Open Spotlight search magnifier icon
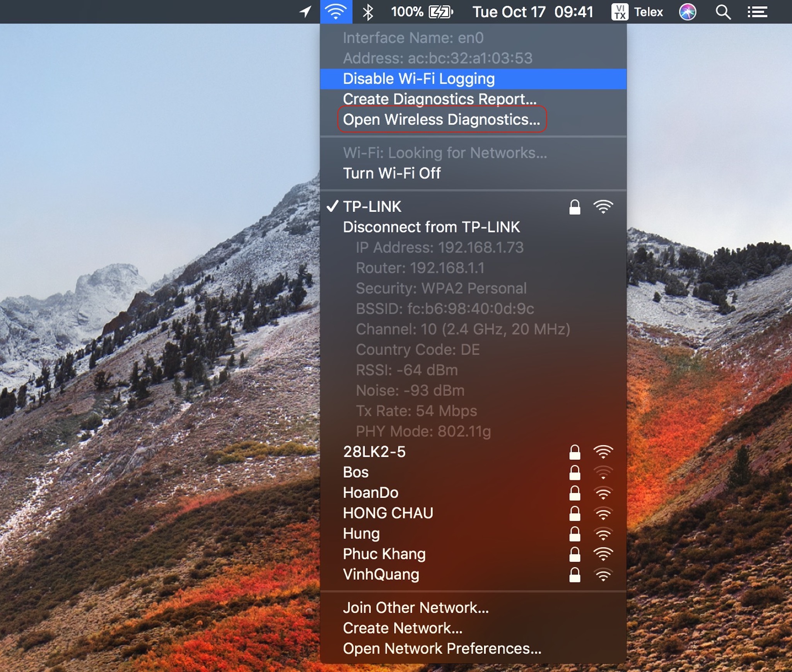This screenshot has width=792, height=672. click(x=723, y=12)
